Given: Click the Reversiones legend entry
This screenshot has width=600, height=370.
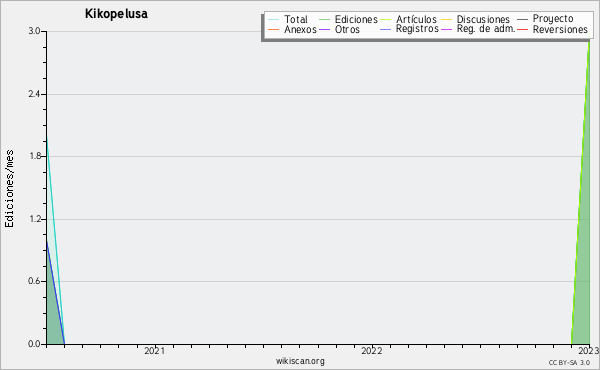Looking at the screenshot, I should 553,29.
